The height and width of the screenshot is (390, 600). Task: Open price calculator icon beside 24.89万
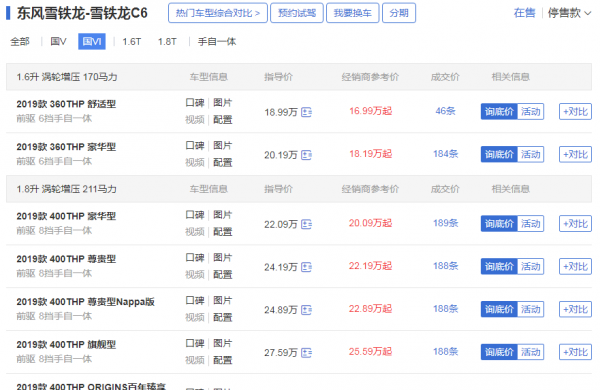[x=306, y=310]
